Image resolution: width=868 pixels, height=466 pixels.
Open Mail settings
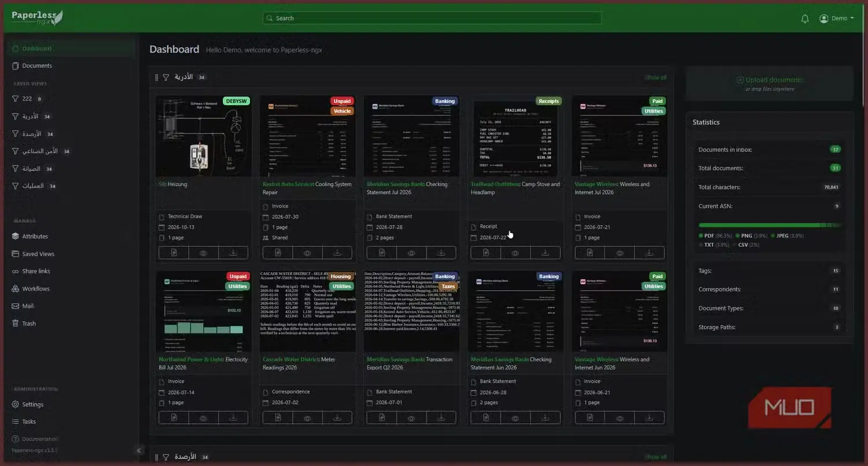click(28, 306)
